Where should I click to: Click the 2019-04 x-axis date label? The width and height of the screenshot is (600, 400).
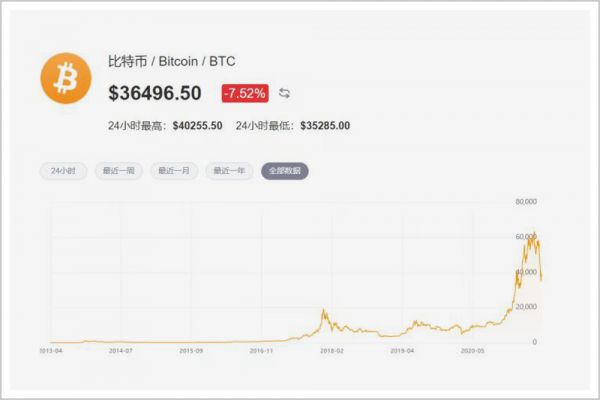tap(401, 352)
